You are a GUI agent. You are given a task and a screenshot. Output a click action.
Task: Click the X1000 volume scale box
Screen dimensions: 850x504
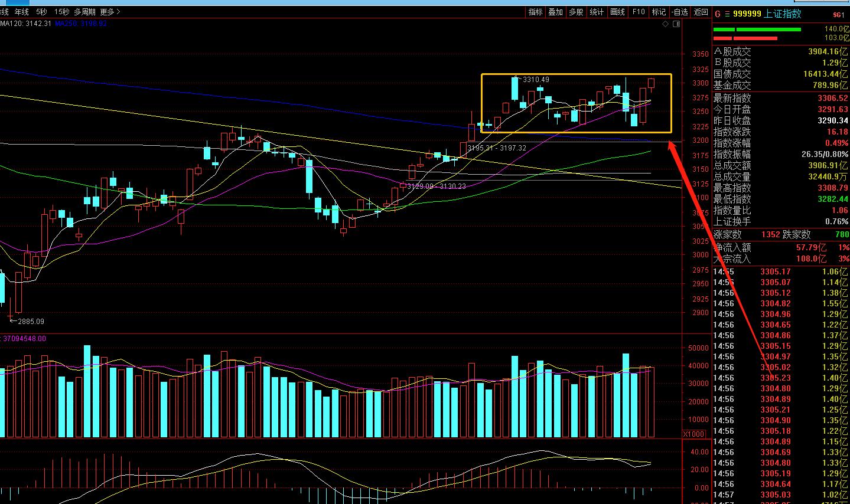point(693,434)
